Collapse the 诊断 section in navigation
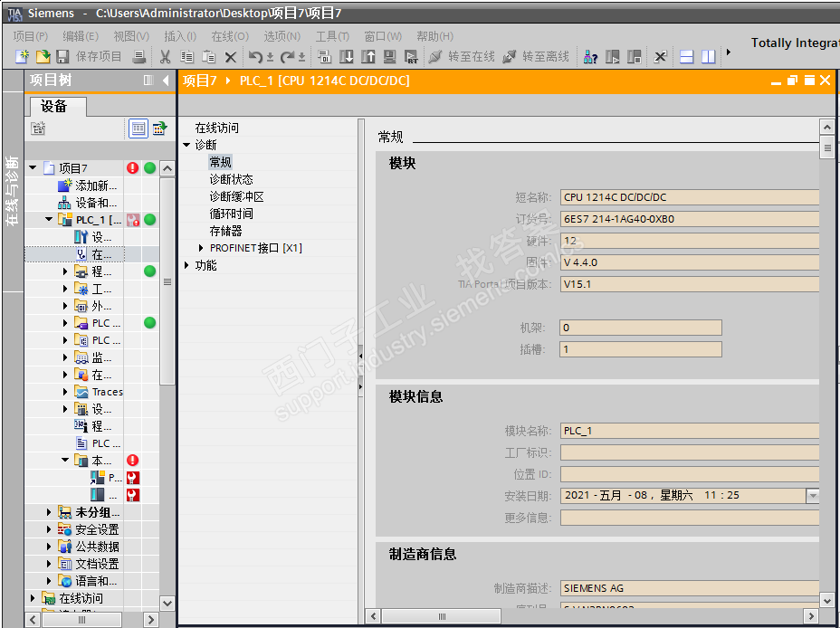This screenshot has width=840, height=628. 186,145
